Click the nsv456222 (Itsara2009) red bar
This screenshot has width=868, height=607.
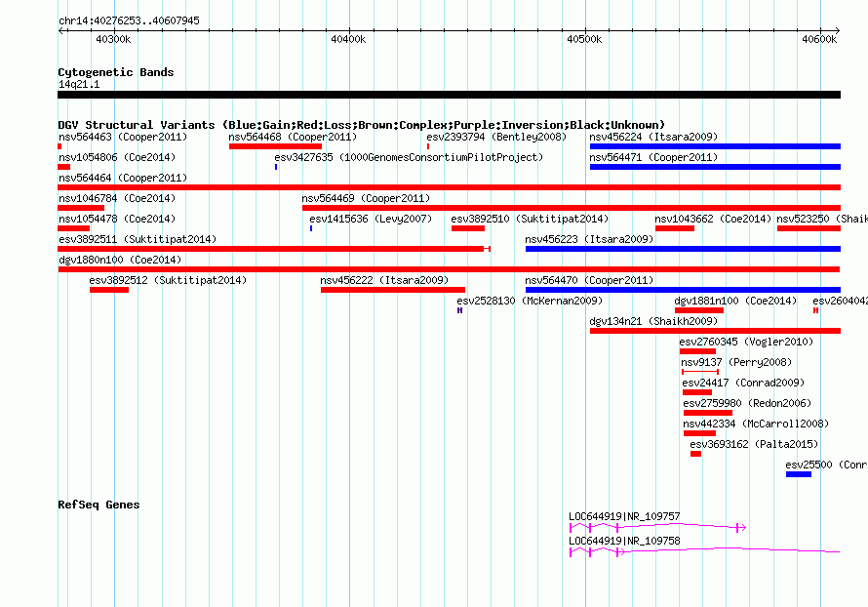393,290
